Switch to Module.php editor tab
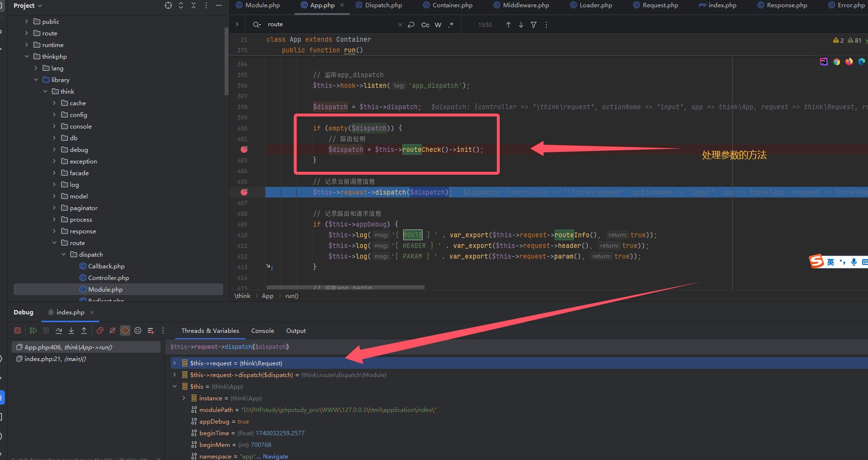This screenshot has height=460, width=868. coord(258,5)
